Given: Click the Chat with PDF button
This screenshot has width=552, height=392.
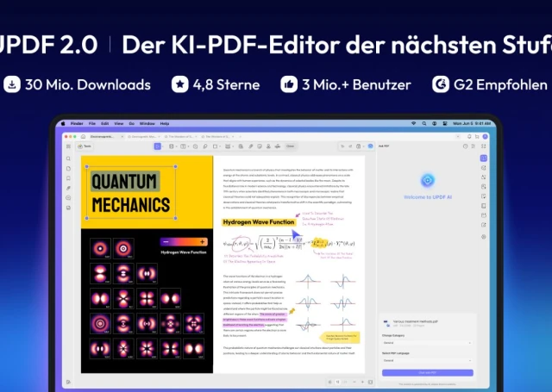Looking at the screenshot, I should point(428,373).
